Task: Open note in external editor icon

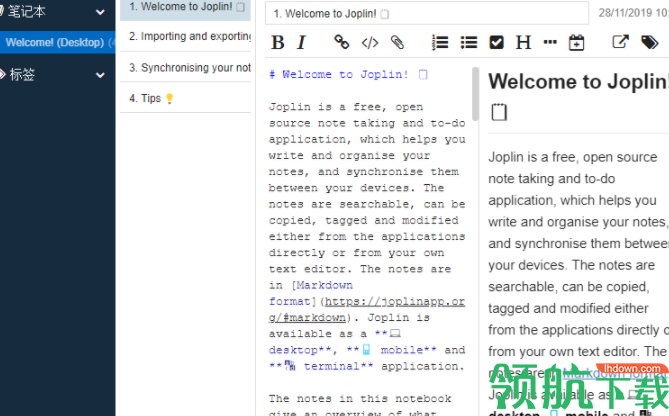Action: coord(620,41)
